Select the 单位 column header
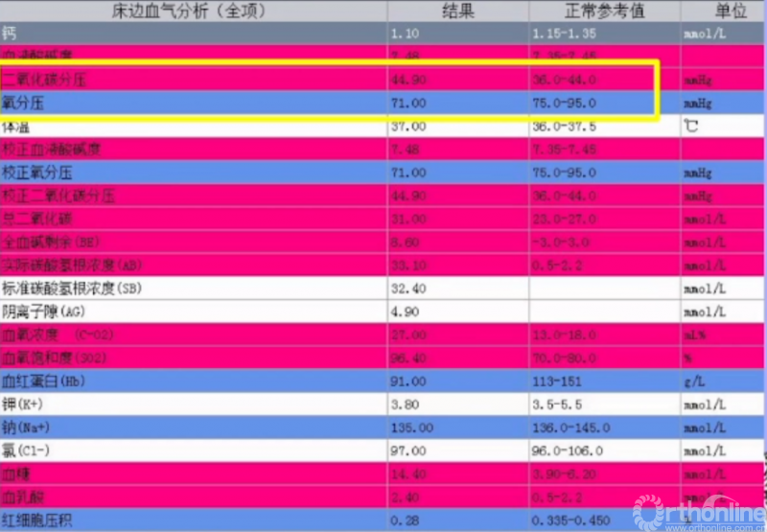 [x=722, y=11]
